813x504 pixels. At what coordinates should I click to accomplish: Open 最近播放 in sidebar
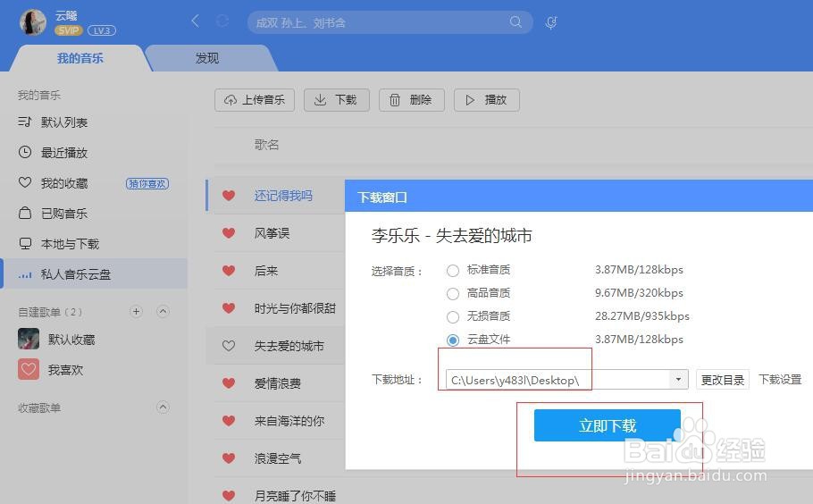pyautogui.click(x=64, y=153)
